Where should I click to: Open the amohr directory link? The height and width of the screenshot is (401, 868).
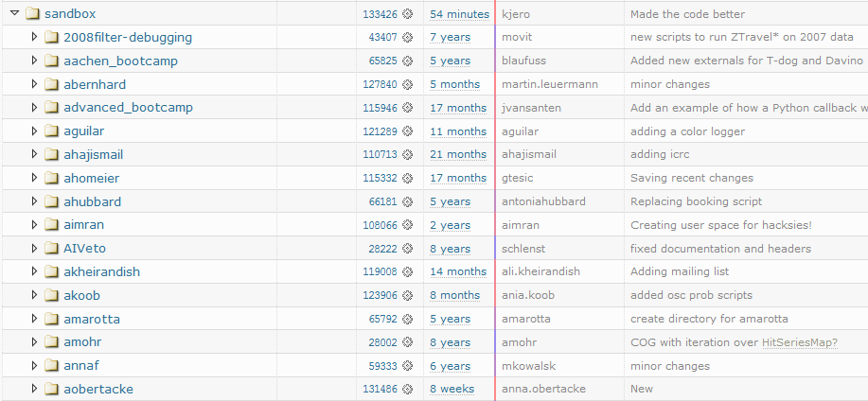[82, 342]
